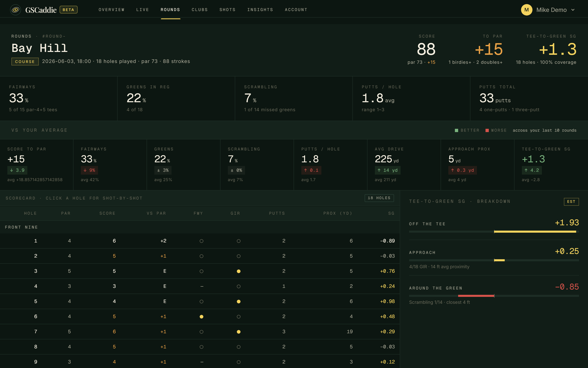Click the Putts Total 33 putts card
Viewport: 588px width, 368px height.
point(529,99)
